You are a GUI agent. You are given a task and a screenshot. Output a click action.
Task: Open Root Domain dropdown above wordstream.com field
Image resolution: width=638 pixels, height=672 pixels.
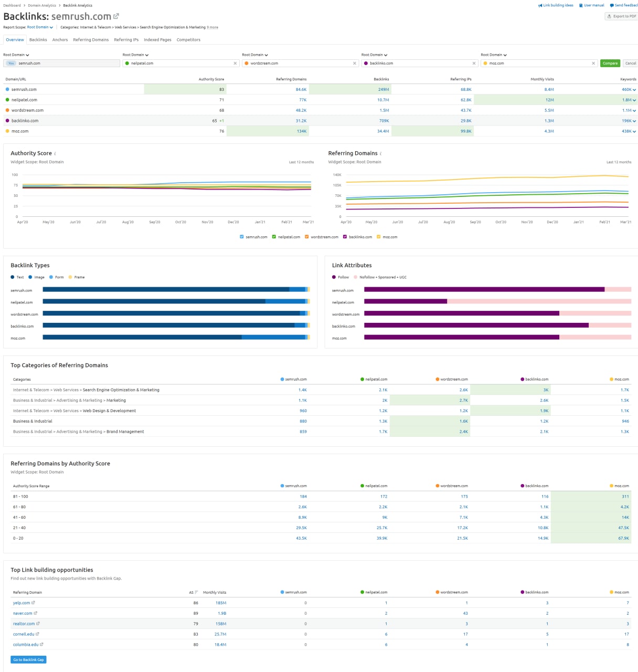point(255,55)
